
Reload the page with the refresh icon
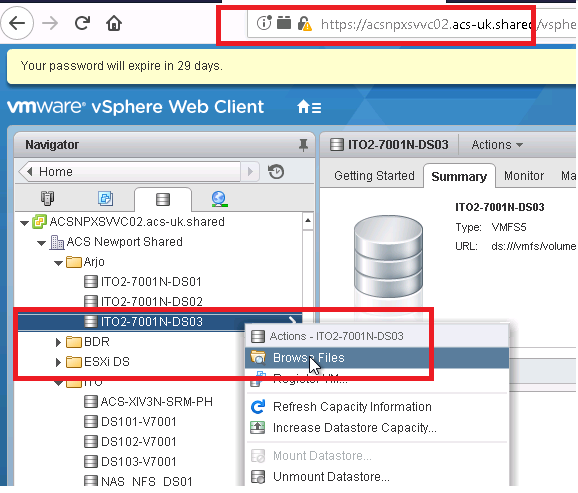pyautogui.click(x=82, y=23)
